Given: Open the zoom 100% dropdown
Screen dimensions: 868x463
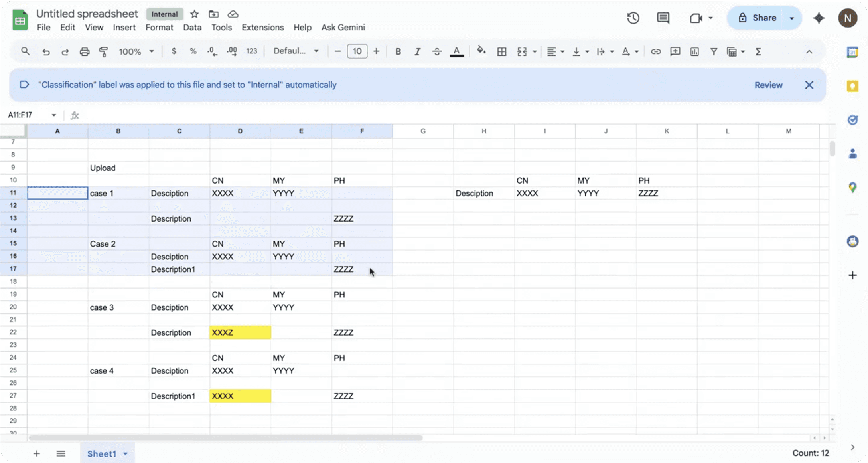Looking at the screenshot, I should point(136,51).
